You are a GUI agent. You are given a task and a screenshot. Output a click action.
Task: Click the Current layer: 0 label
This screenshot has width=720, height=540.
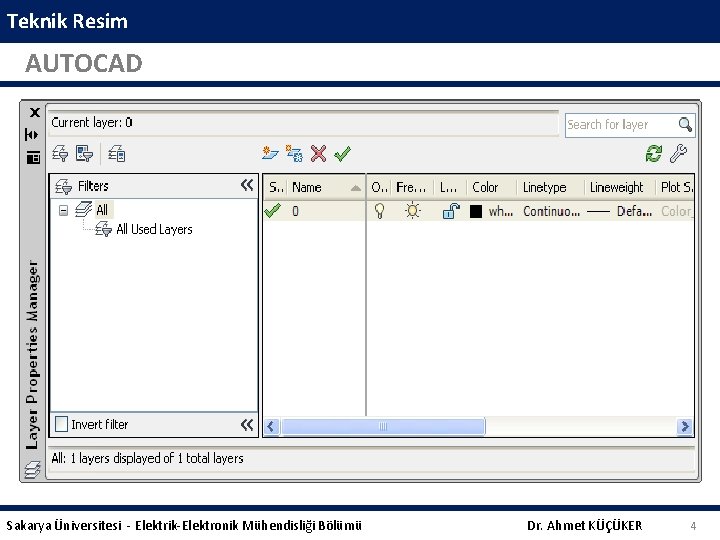click(x=91, y=123)
